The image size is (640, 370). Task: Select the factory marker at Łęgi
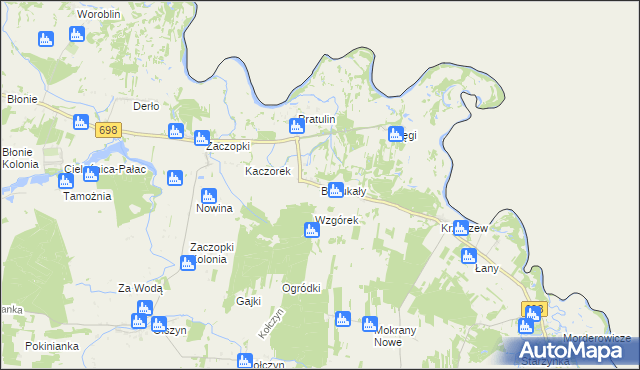pos(396,134)
